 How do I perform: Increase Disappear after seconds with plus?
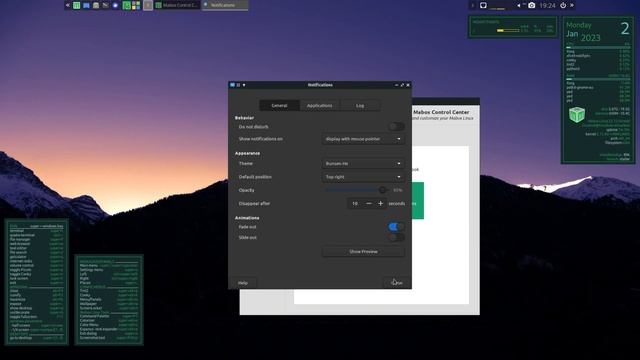(380, 203)
